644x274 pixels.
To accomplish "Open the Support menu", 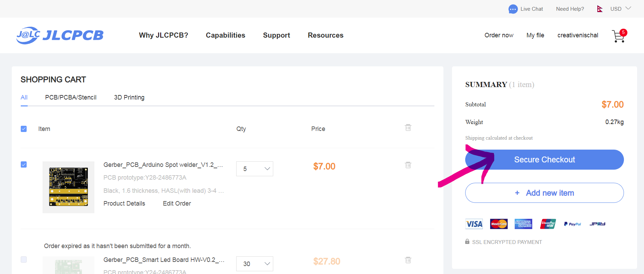I will coord(276,35).
